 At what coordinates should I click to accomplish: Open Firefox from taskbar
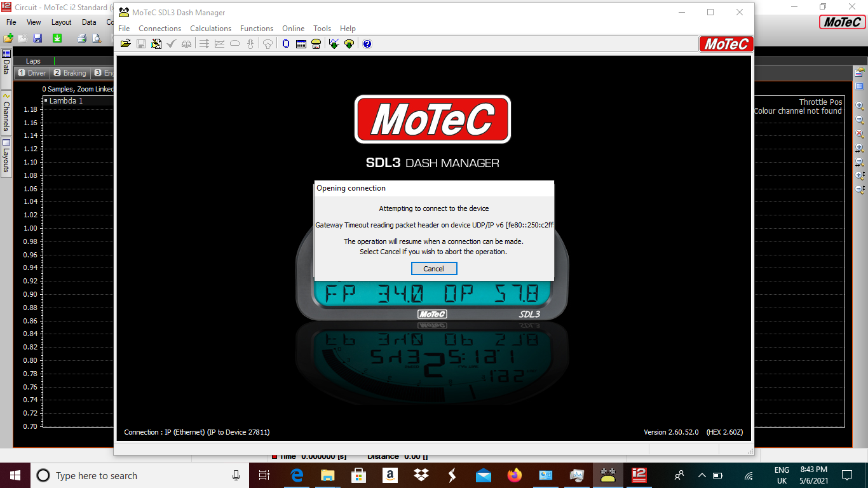pos(515,475)
